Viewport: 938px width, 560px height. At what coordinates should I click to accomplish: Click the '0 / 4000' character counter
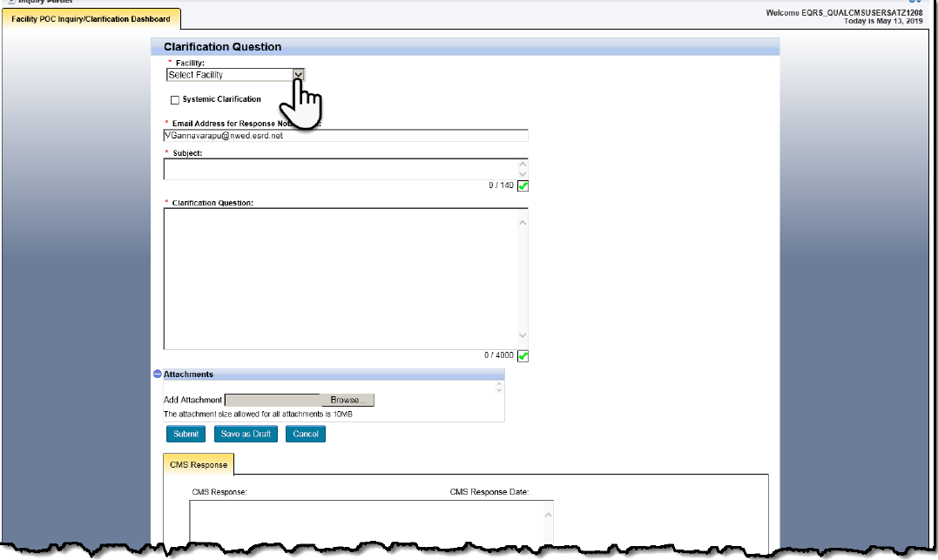click(499, 355)
